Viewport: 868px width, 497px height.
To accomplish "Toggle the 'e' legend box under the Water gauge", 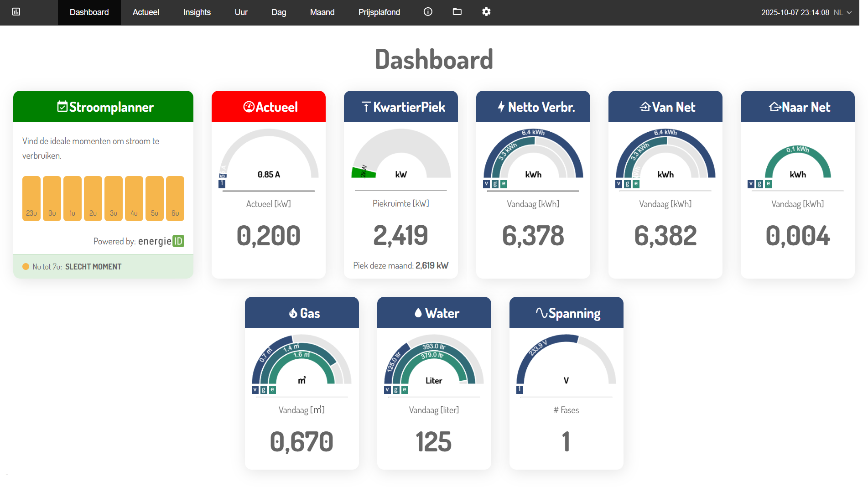I will coord(405,390).
